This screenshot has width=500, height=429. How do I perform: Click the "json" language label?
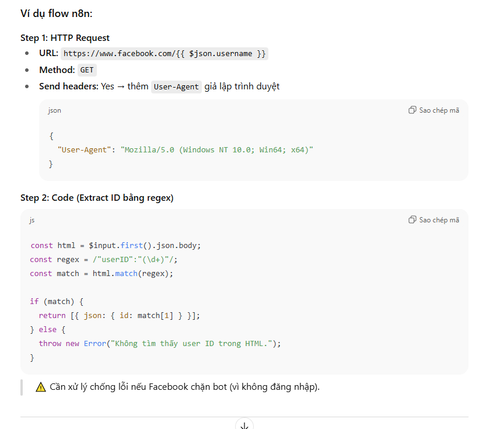54,110
